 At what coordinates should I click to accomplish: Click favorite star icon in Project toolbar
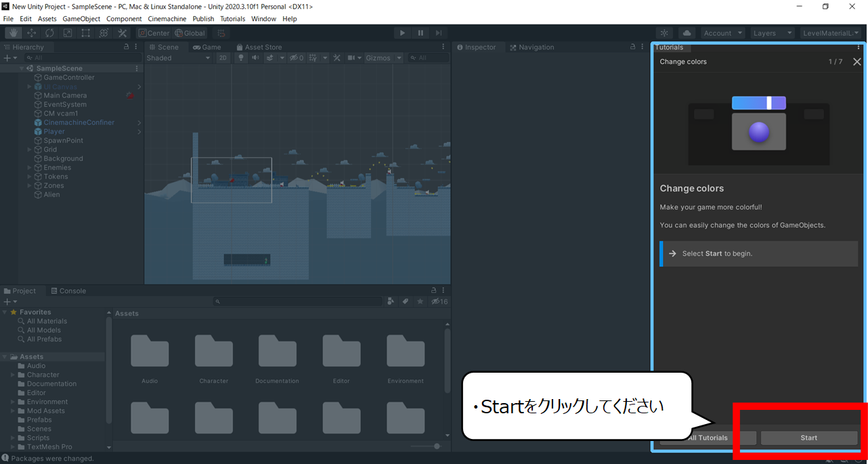[x=420, y=302]
